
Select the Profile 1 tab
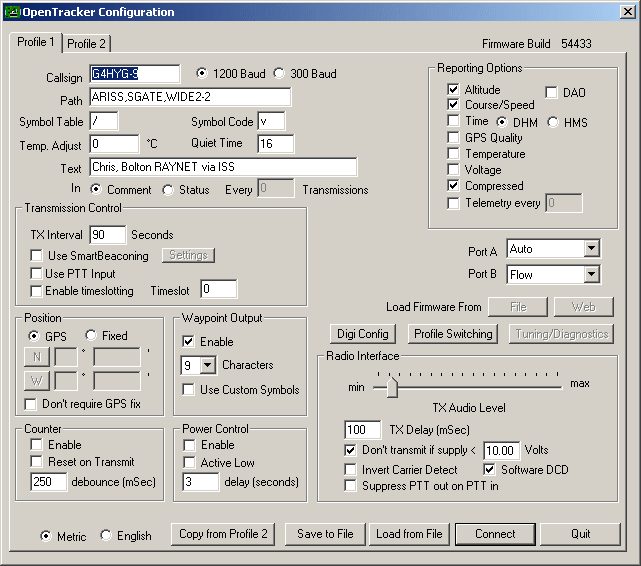[x=36, y=42]
